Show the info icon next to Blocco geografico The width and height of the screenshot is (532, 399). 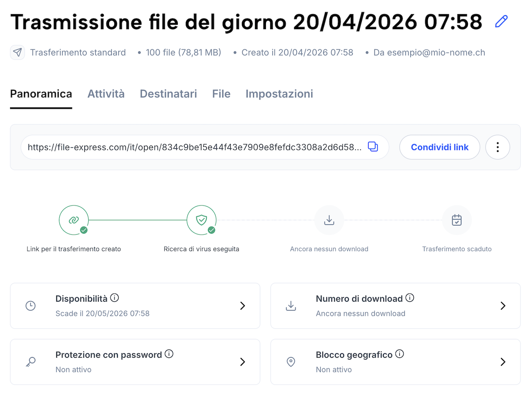coord(399,354)
